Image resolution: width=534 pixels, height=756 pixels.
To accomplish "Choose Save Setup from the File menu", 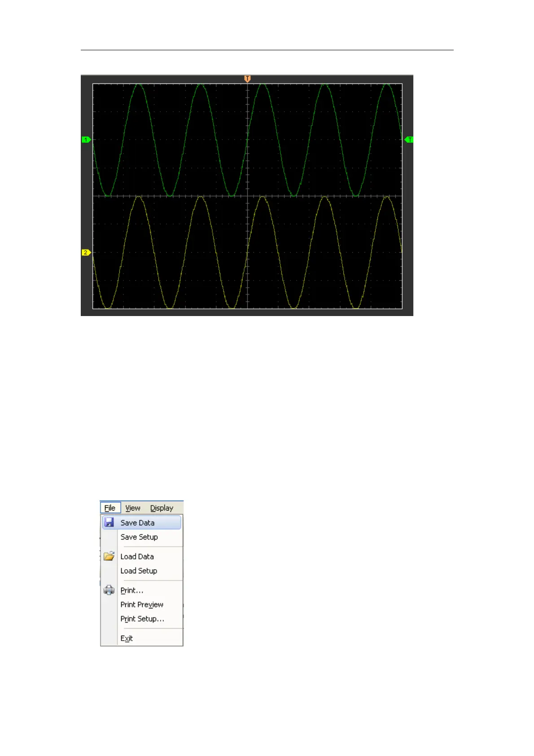I will pos(139,537).
